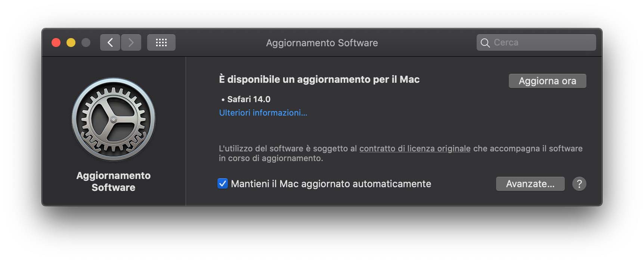Click the Aggiornamento Software label under the gear
Image resolution: width=644 pixels, height=261 pixels.
114,181
